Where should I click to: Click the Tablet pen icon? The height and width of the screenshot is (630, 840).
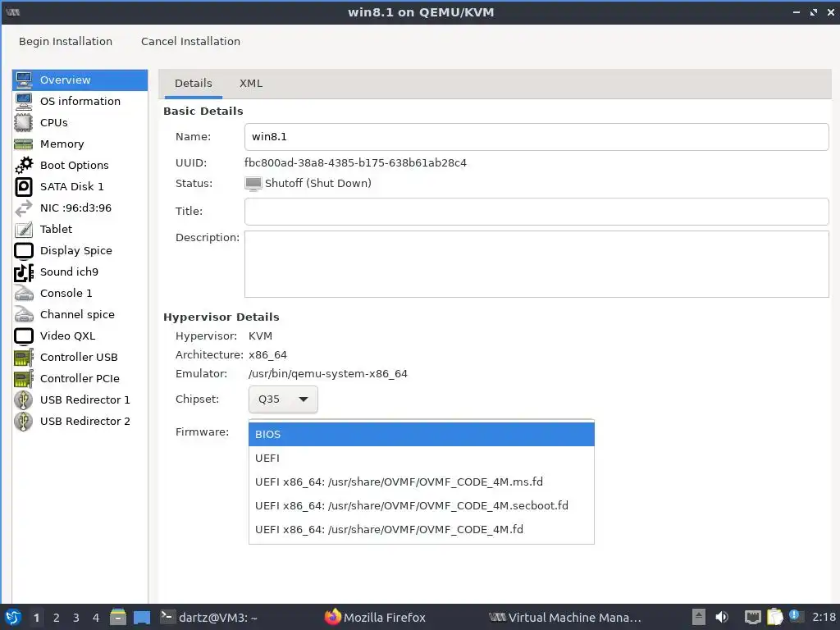(x=24, y=230)
